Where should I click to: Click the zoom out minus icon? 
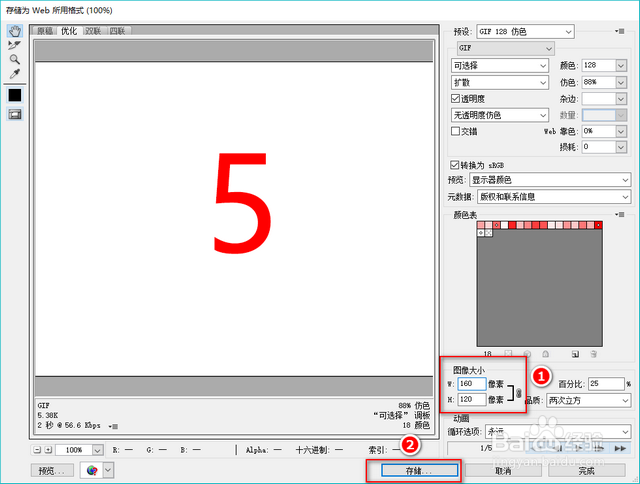pyautogui.click(x=37, y=450)
